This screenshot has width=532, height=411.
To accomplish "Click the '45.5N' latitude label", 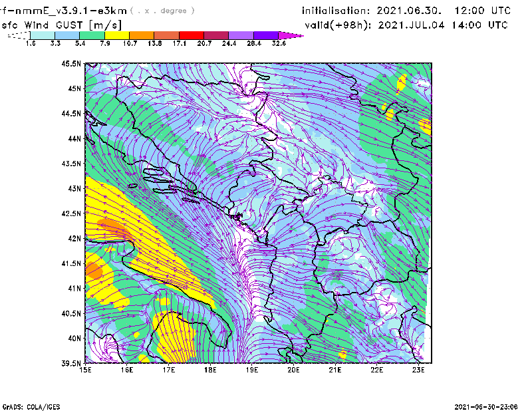I will 71,63.
